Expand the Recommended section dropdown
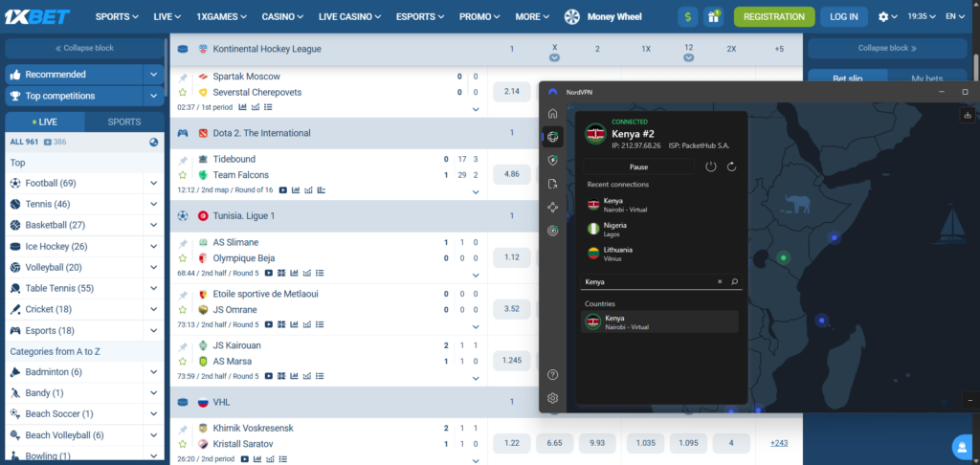 [154, 75]
